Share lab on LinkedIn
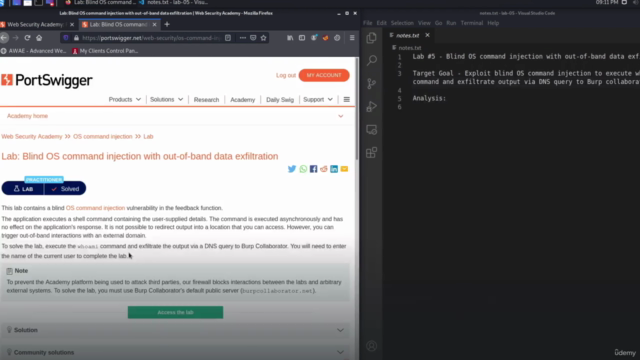This screenshot has height=360, width=640. pos(334,169)
